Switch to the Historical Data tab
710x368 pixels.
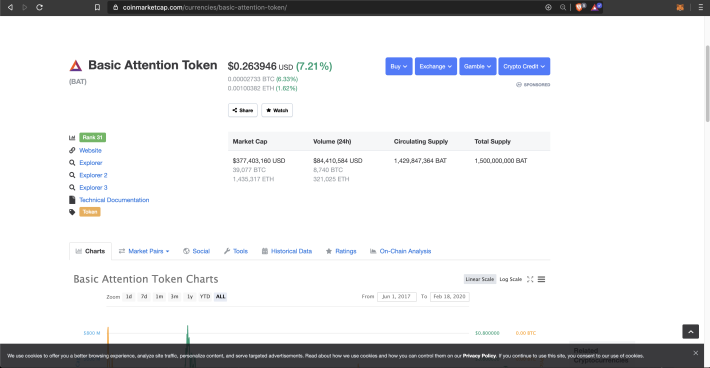[x=287, y=251]
